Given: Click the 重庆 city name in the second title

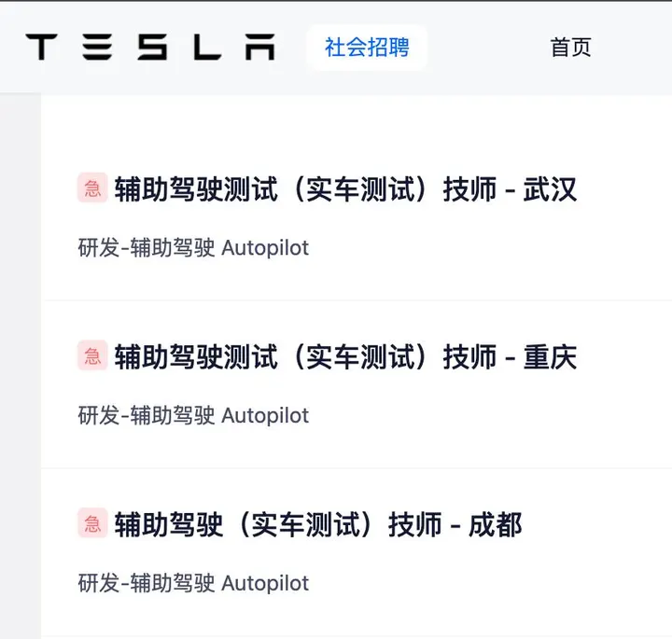Looking at the screenshot, I should (550, 356).
